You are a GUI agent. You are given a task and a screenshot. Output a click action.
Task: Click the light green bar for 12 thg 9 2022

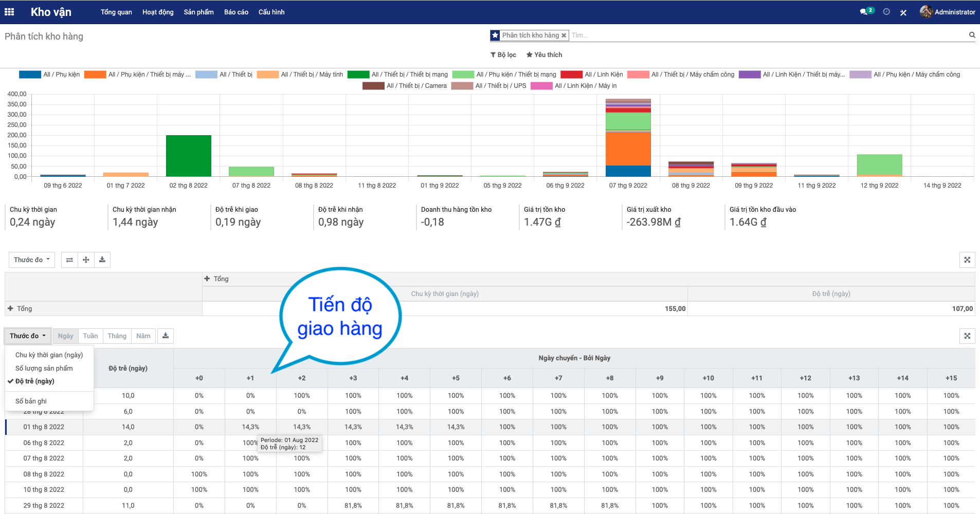coord(879,164)
